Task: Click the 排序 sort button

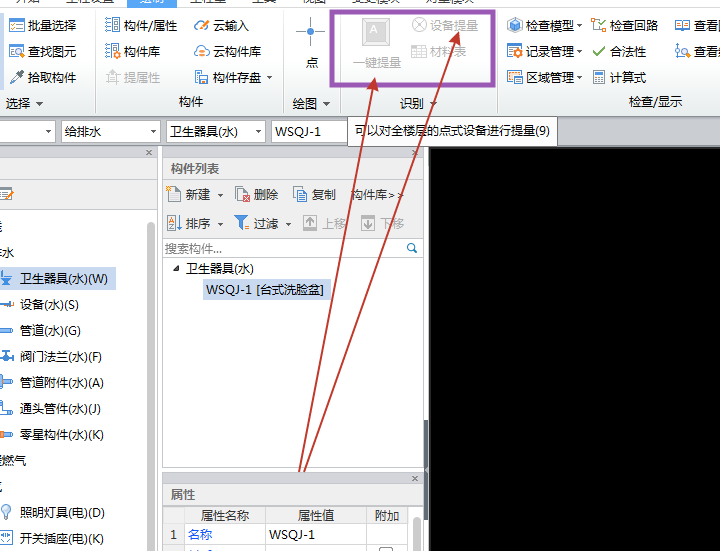Action: click(x=189, y=224)
